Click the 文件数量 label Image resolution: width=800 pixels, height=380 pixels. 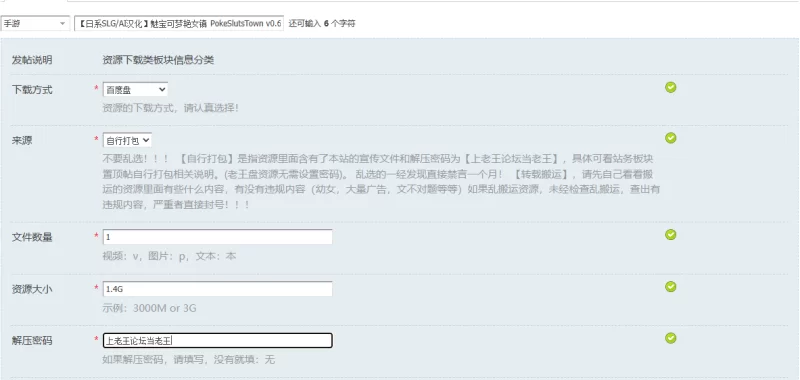32,237
